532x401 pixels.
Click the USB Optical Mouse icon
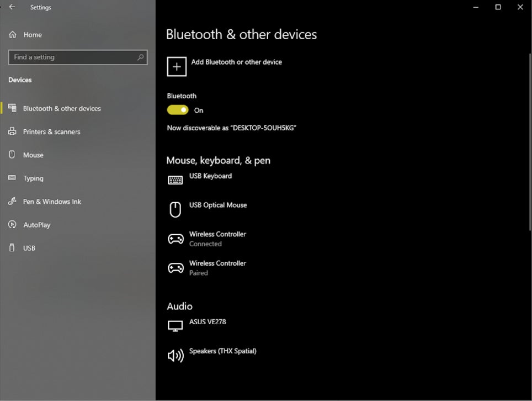pyautogui.click(x=175, y=209)
